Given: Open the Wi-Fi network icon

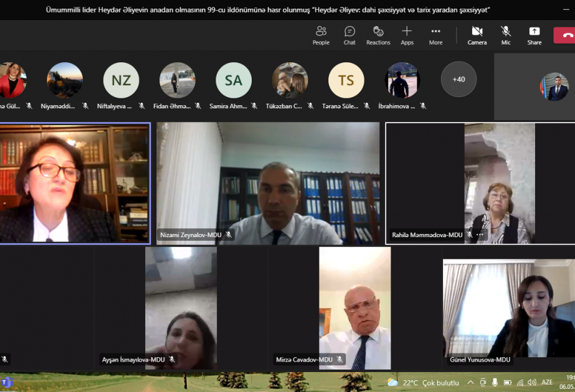Looking at the screenshot, I should (x=520, y=383).
